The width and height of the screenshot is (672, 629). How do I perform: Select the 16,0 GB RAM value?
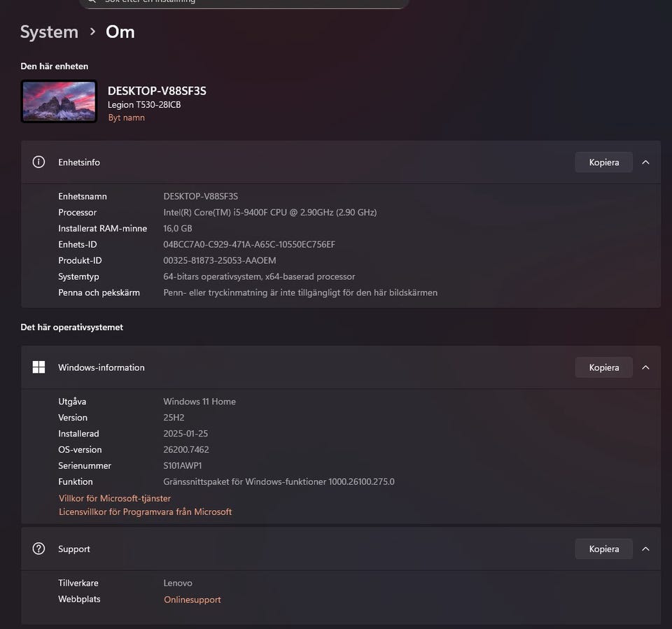[177, 228]
